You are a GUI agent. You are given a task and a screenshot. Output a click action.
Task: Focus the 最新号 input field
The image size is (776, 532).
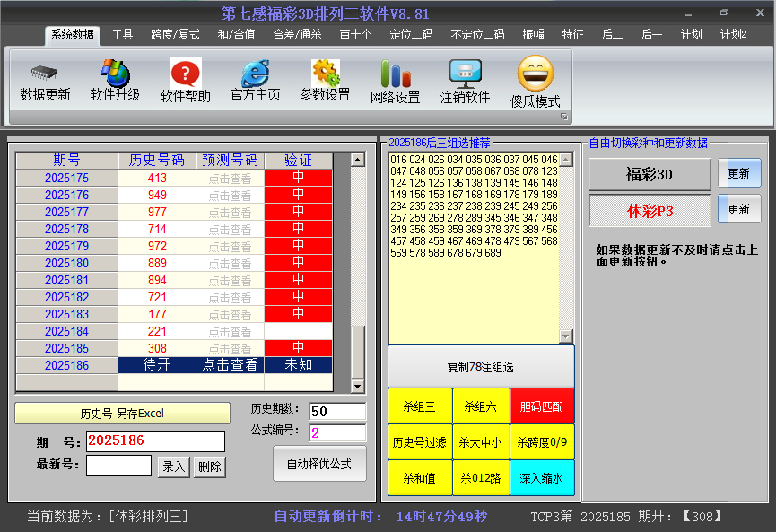pyautogui.click(x=118, y=466)
